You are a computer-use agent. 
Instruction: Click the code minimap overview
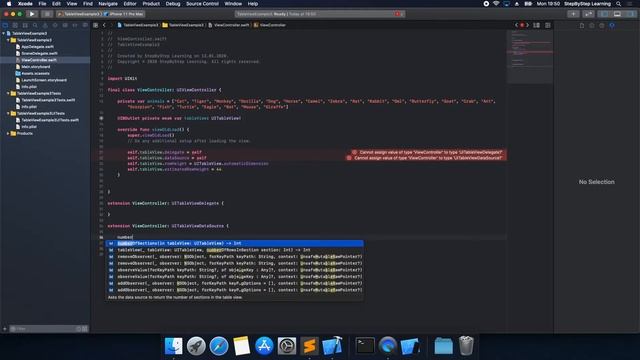tap(530, 56)
